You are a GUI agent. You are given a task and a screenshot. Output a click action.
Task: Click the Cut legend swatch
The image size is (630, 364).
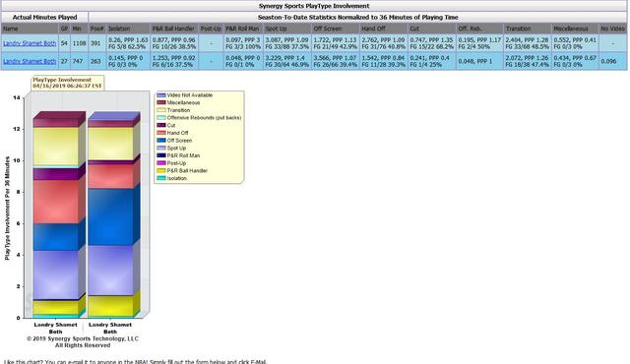pos(161,125)
